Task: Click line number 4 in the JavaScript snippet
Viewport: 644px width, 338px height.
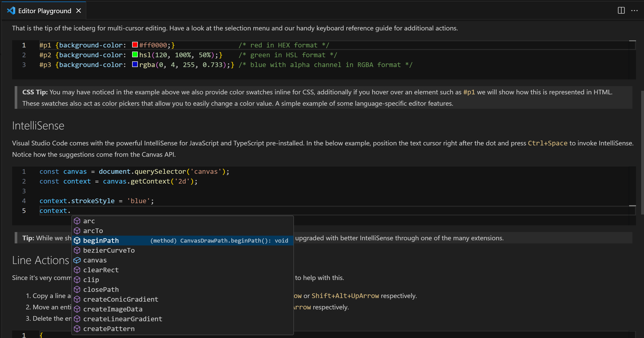Action: tap(24, 201)
